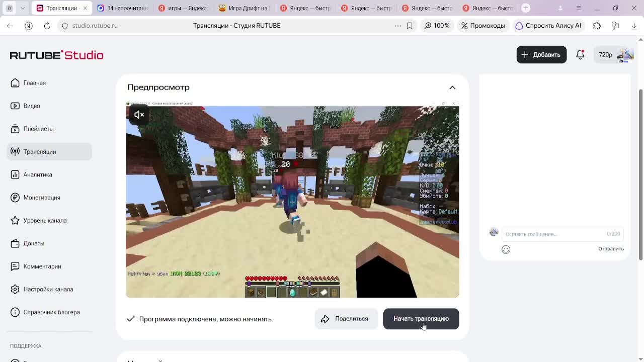Open Настройки канала
644x362 pixels.
tap(49, 289)
